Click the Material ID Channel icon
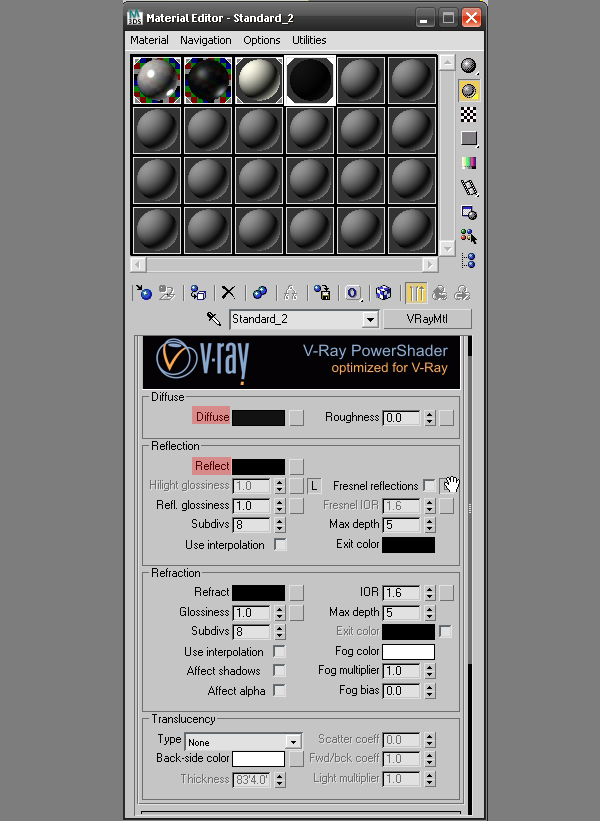Image resolution: width=600 pixels, height=821 pixels. click(353, 293)
